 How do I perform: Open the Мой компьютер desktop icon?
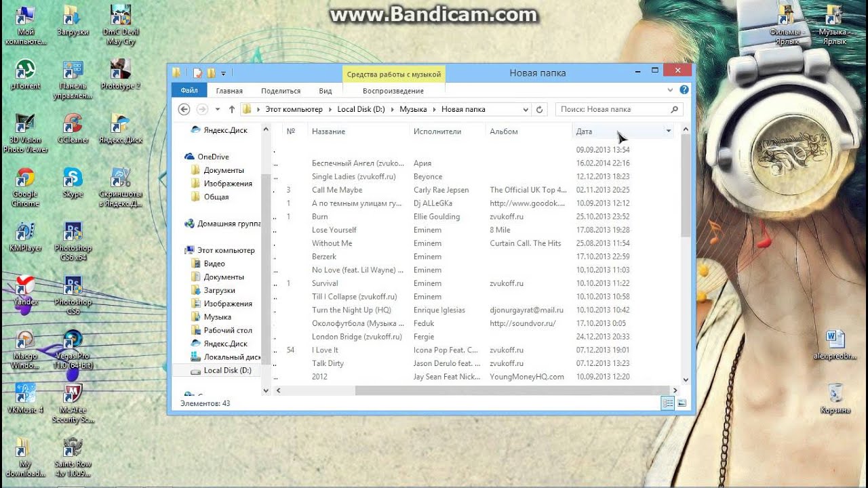(26, 25)
